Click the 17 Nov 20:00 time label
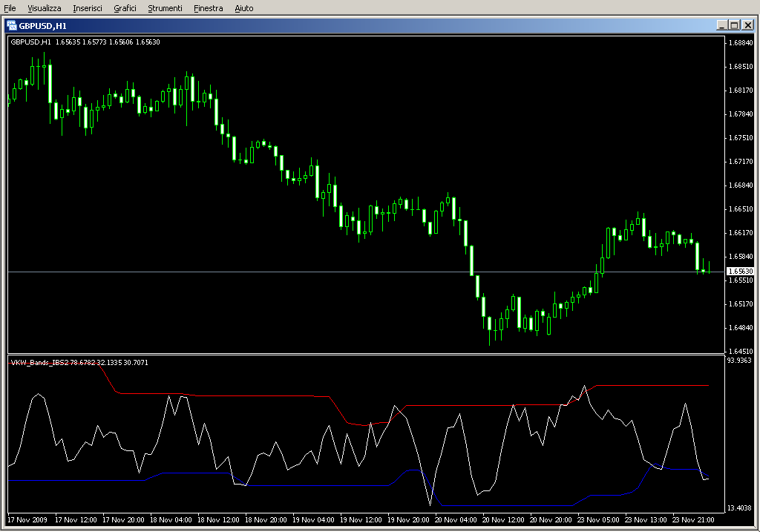The width and height of the screenshot is (760, 532). pos(123,520)
